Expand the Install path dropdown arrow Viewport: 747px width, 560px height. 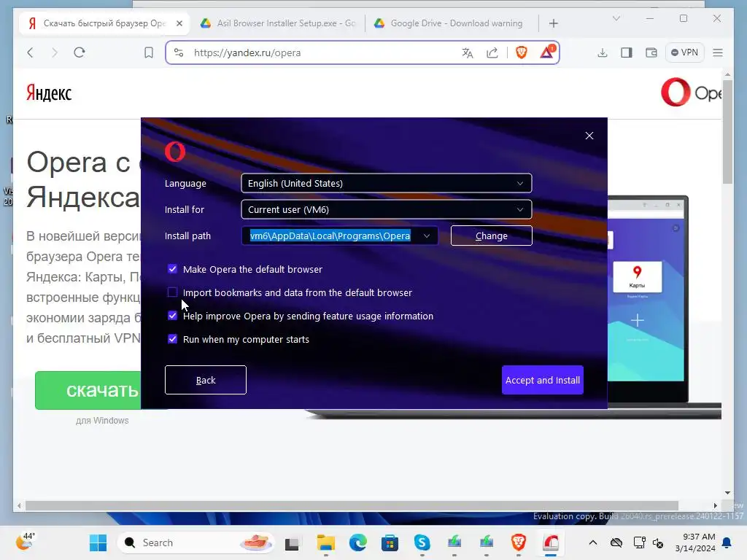point(427,236)
